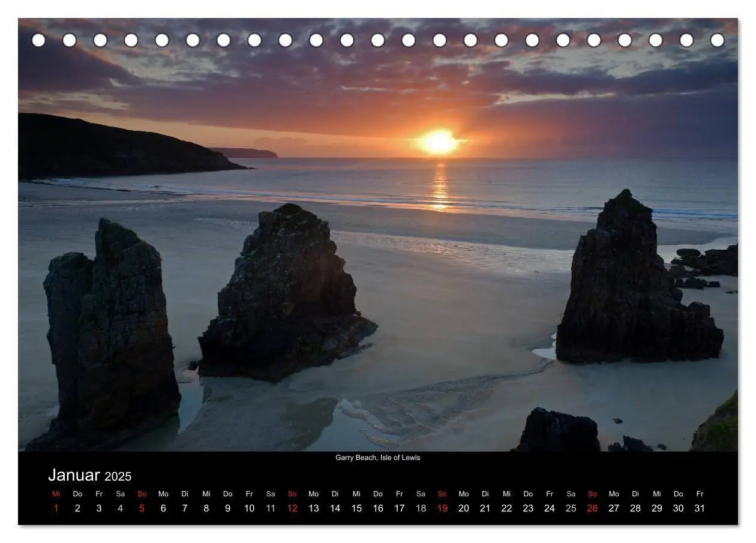Click the 'Januar 2025' month heading
This screenshot has width=756, height=543.
[89, 475]
